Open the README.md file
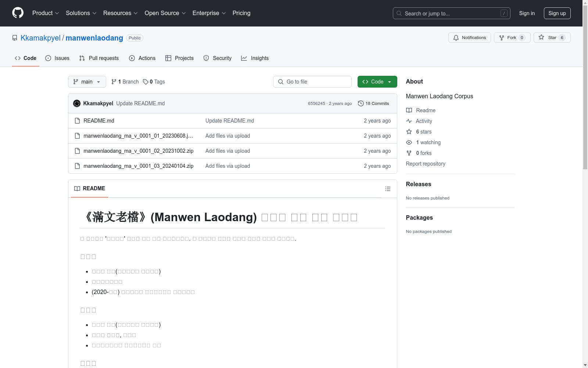Image resolution: width=588 pixels, height=368 pixels. point(99,121)
